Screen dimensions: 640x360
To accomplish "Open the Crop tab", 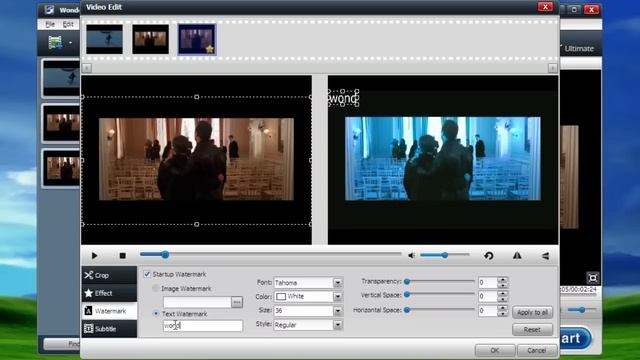I will 109,276.
